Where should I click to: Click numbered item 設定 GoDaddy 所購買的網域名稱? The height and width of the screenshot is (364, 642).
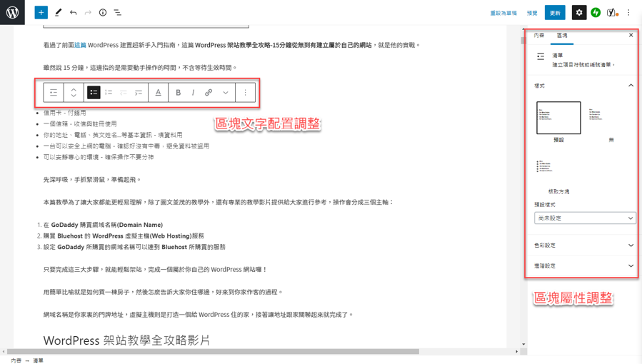[x=134, y=247]
